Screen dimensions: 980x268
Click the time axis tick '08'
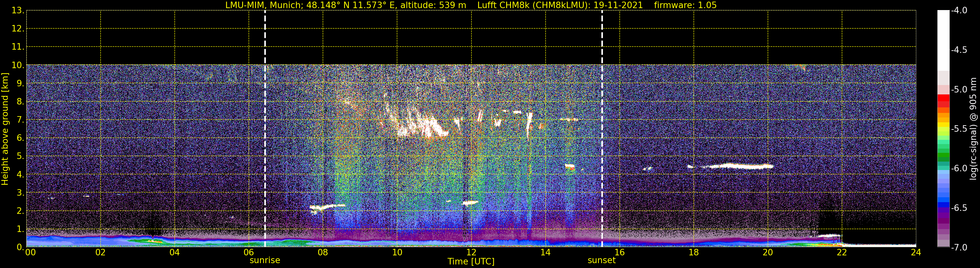323,252
